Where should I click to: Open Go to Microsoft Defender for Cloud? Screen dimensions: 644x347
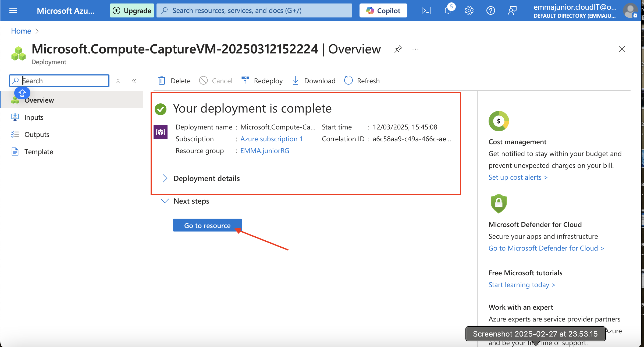coord(546,248)
